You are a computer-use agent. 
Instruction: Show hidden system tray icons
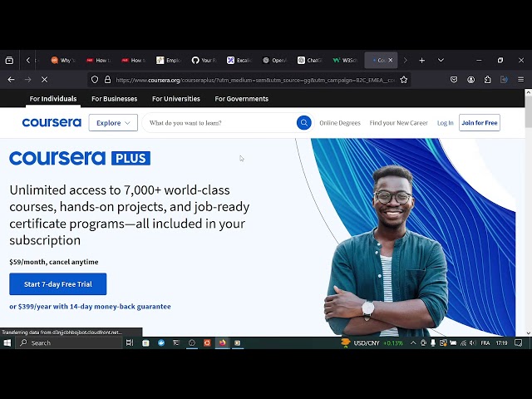coord(413,343)
